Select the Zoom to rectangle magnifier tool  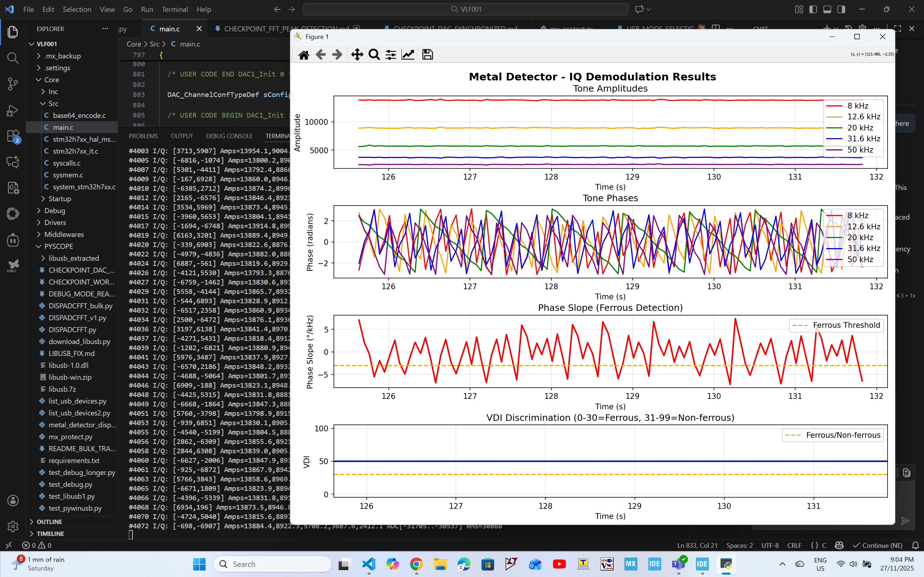pyautogui.click(x=374, y=54)
